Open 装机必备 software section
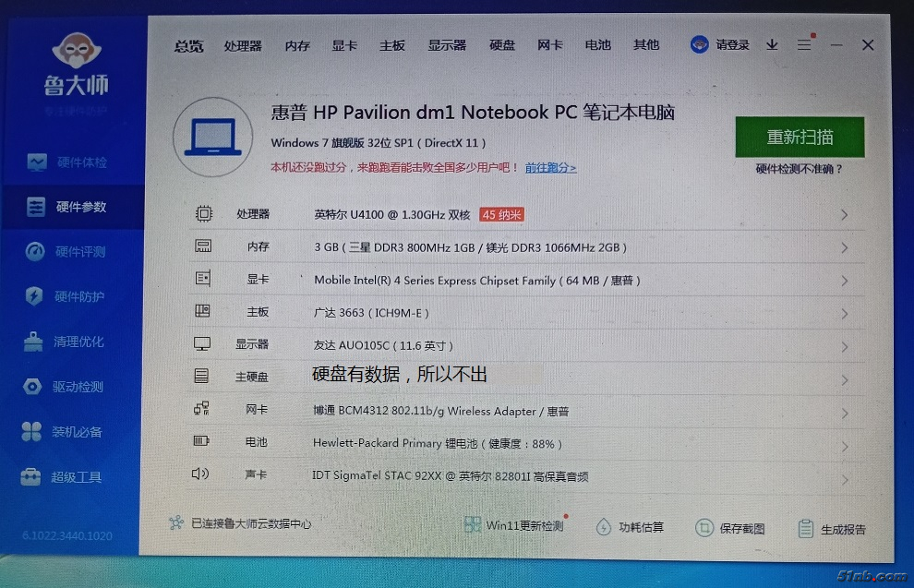 click(77, 432)
